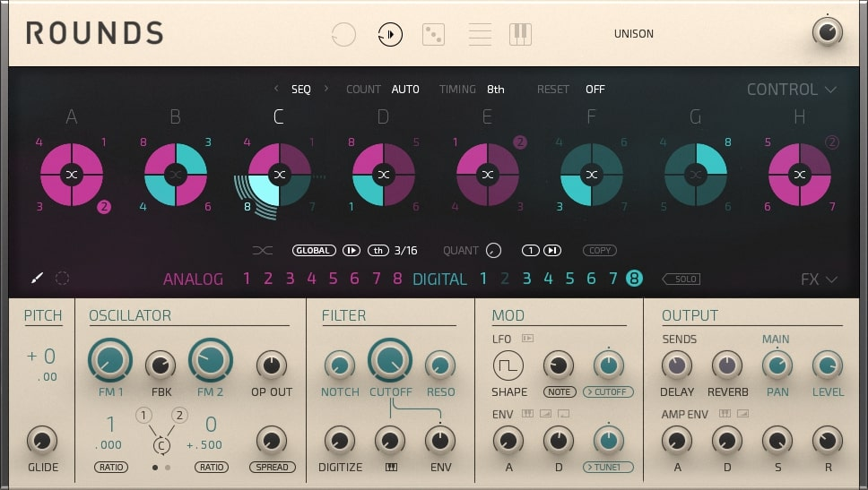Click the keyboard icon next to AMP ENV
Screen dimensions: 868x490
[725, 413]
